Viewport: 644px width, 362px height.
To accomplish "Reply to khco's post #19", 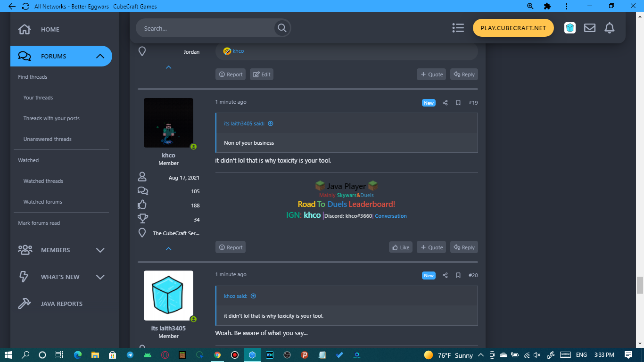I will [464, 247].
